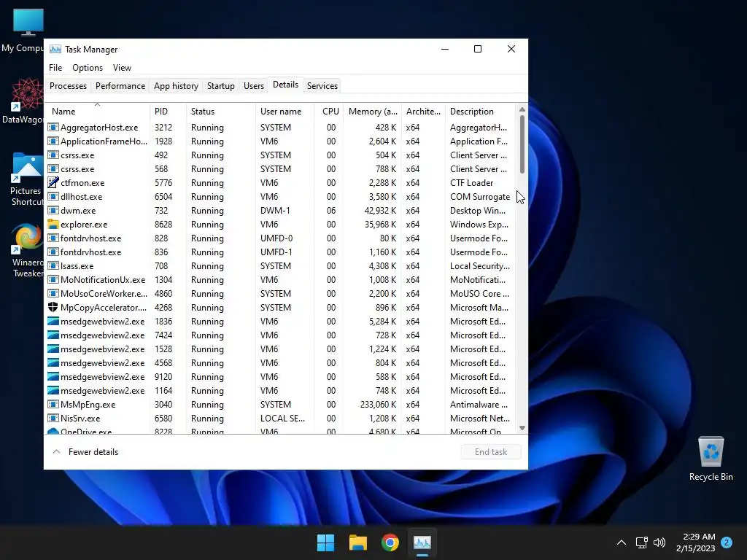
Task: Open the File menu
Action: 55,68
